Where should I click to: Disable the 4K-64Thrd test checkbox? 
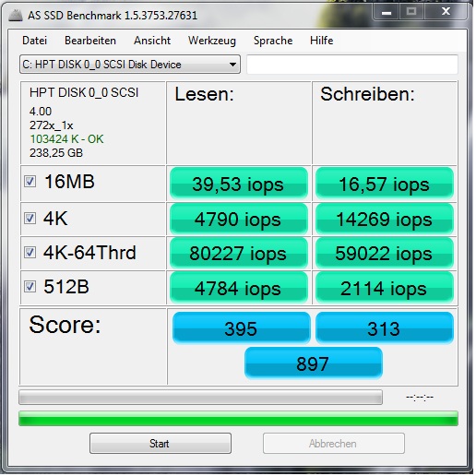pyautogui.click(x=30, y=253)
